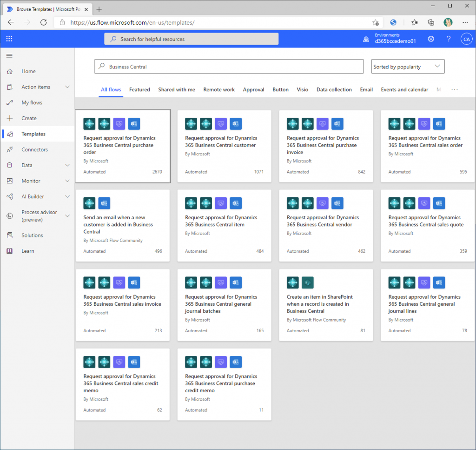
Task: Click the Create plus icon
Action: pos(10,118)
